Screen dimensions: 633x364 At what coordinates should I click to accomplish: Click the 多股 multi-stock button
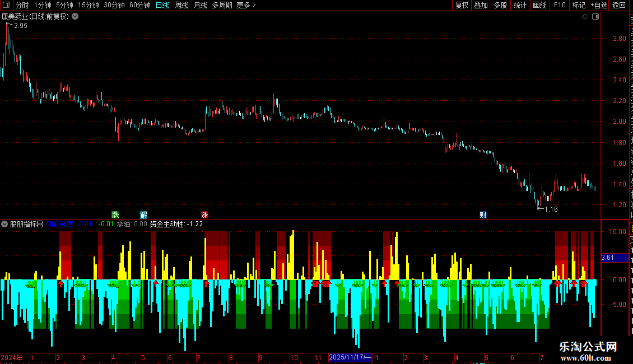pyautogui.click(x=500, y=5)
